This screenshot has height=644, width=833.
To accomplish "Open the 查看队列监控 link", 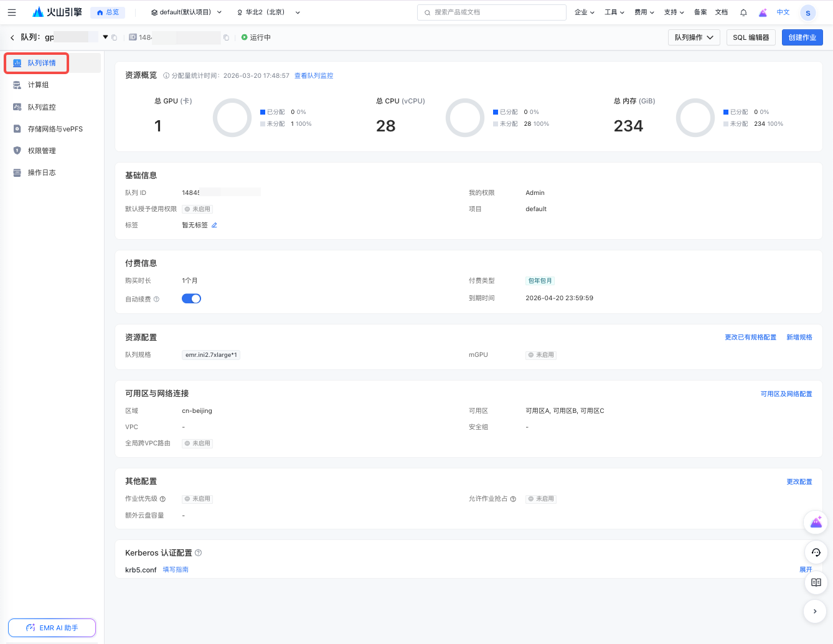I will (x=314, y=76).
